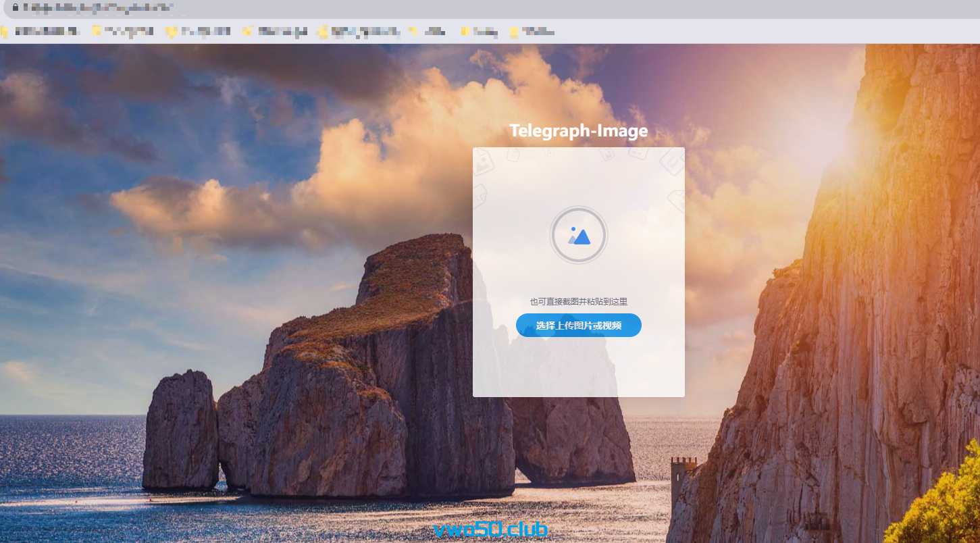Screen dimensions: 980x543
Task: Open the first bookmark folder on bookmarks bar
Action: [42, 31]
